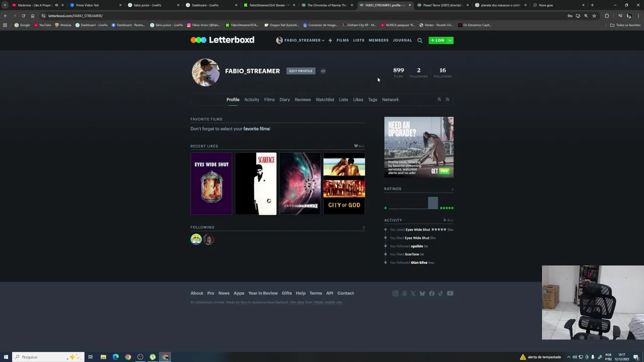Click the green + LOG button
The image size is (644, 362).
[438, 40]
